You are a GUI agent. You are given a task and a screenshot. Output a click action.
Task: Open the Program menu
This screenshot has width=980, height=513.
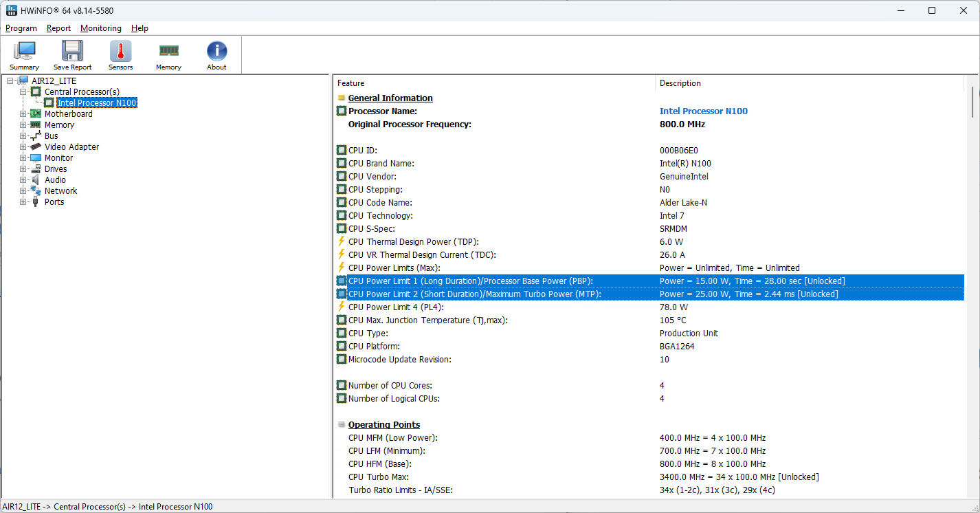tap(21, 28)
